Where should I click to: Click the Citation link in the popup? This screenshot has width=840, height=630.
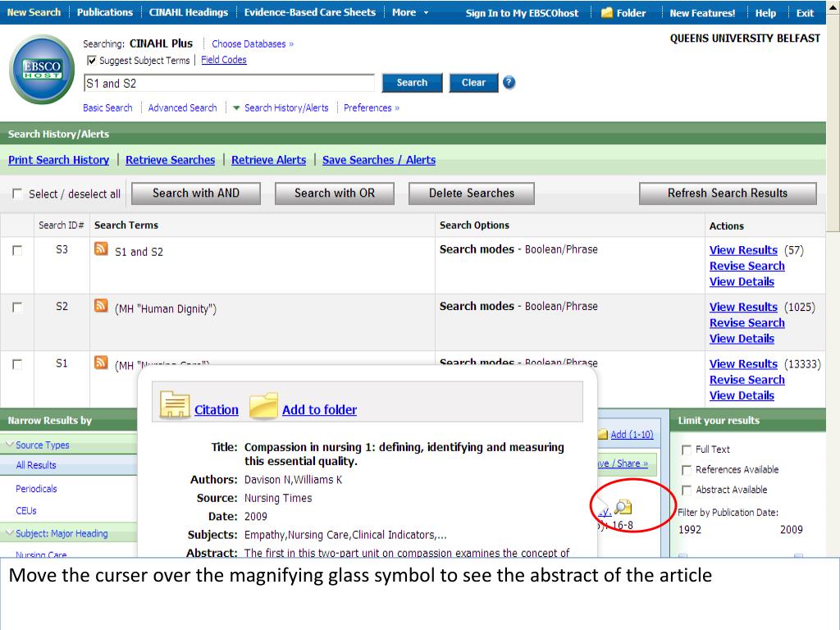tap(217, 410)
